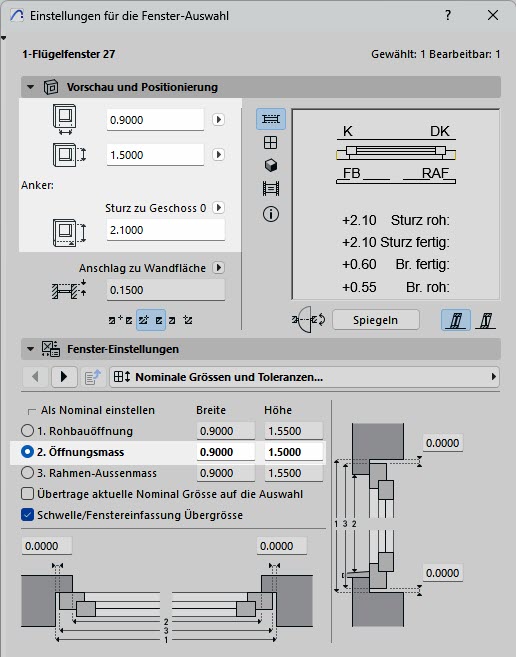Enable Übertrage aktuelle Nominal Grösse checkbox
The width and height of the screenshot is (516, 657).
pyautogui.click(x=27, y=494)
